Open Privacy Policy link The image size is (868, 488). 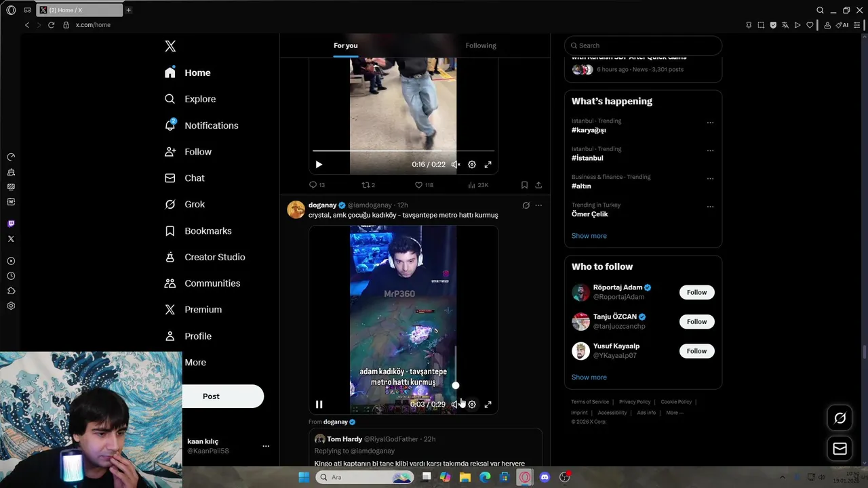point(634,402)
